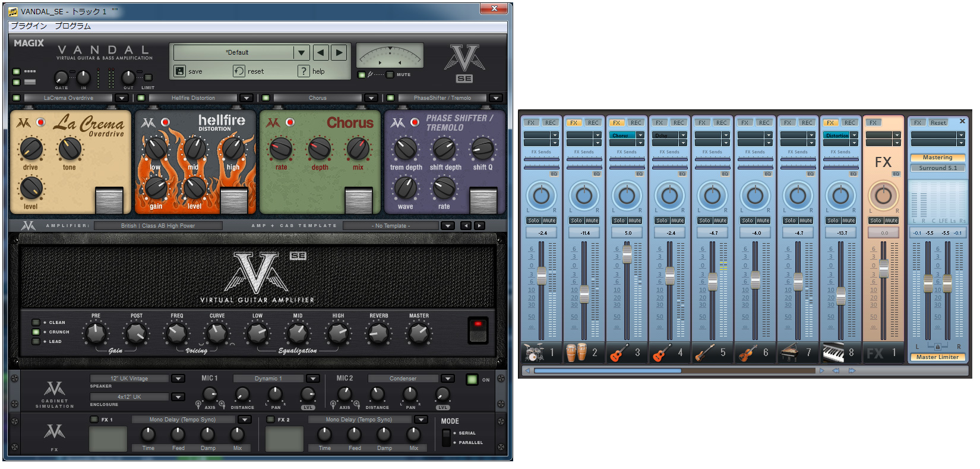Screen dimensions: 980x469
Task: Click the amp MASTER knob
Action: coord(419,333)
